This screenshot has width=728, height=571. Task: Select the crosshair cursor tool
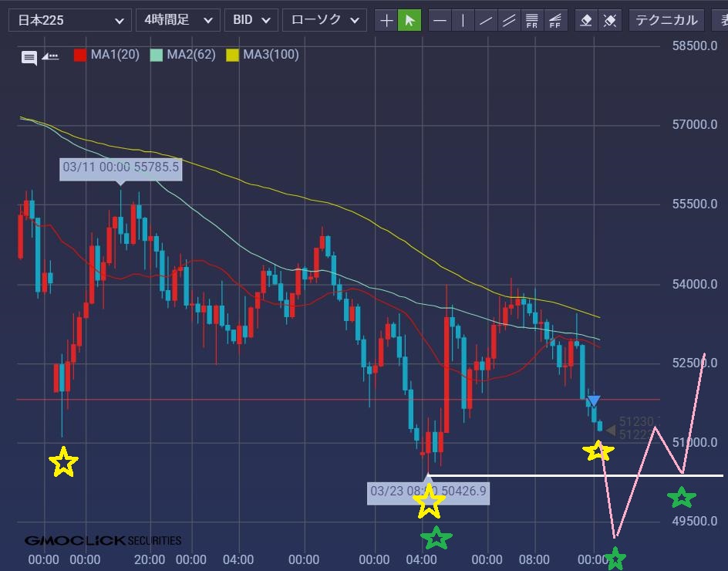point(386,20)
